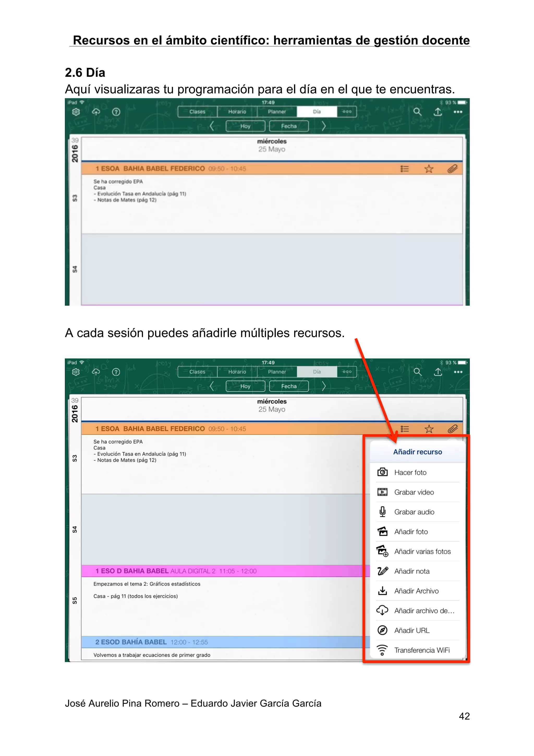Go to previous day arrow in upper screenshot

(212, 126)
